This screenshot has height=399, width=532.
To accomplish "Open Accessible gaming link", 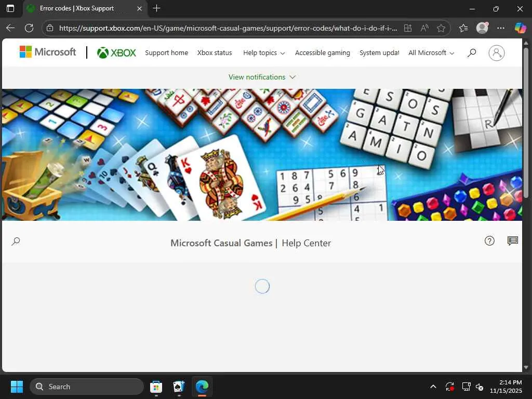I will point(323,52).
